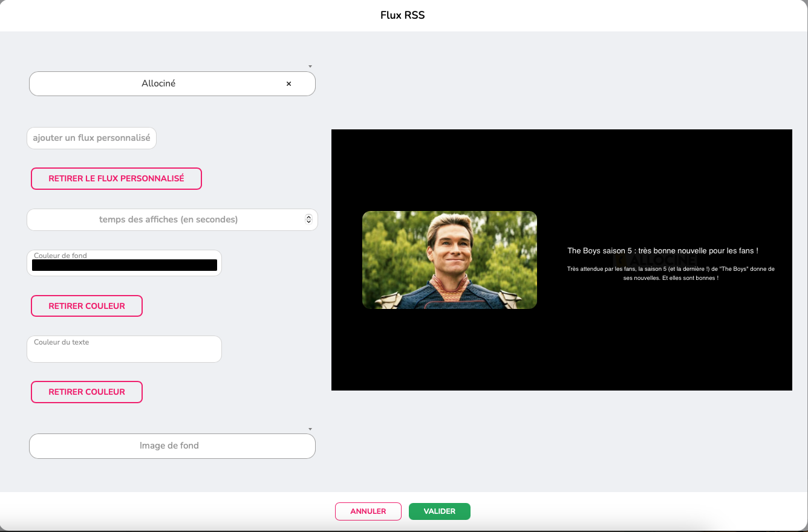The width and height of the screenshot is (808, 532).
Task: Focus the 'temps des affiches (en secondes)' field
Action: pos(172,219)
